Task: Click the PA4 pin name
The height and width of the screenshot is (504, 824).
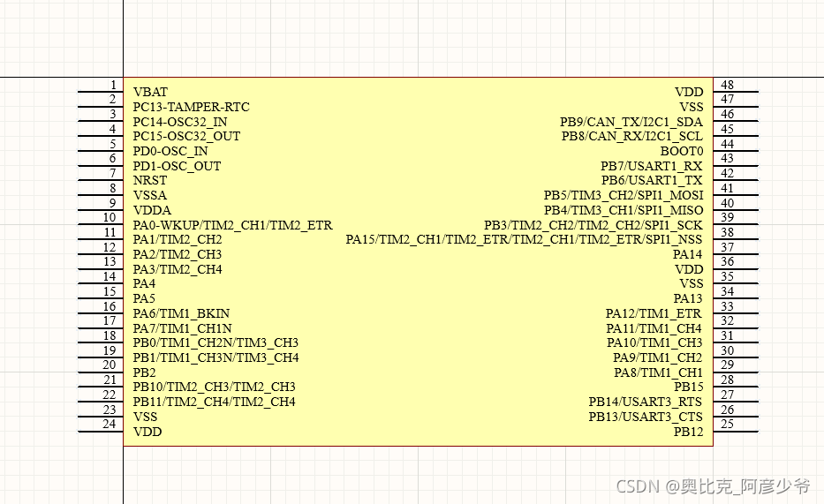Action: (x=144, y=284)
